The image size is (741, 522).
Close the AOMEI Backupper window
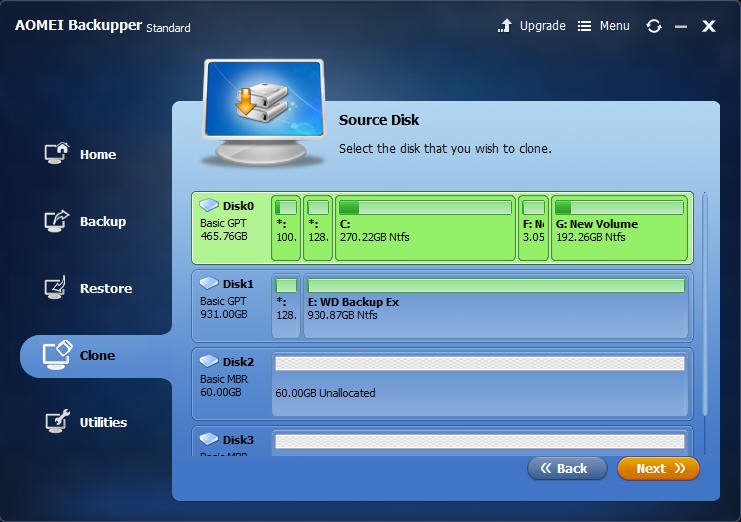pyautogui.click(x=708, y=26)
